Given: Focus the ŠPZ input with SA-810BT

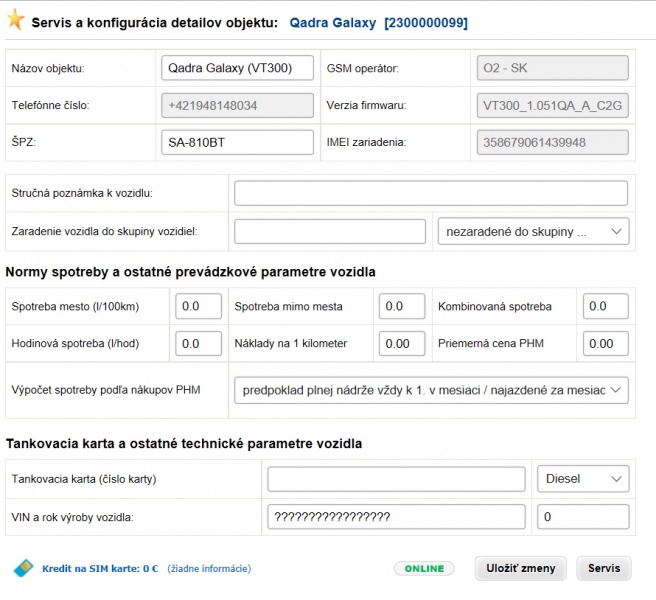Looking at the screenshot, I should point(237,142).
